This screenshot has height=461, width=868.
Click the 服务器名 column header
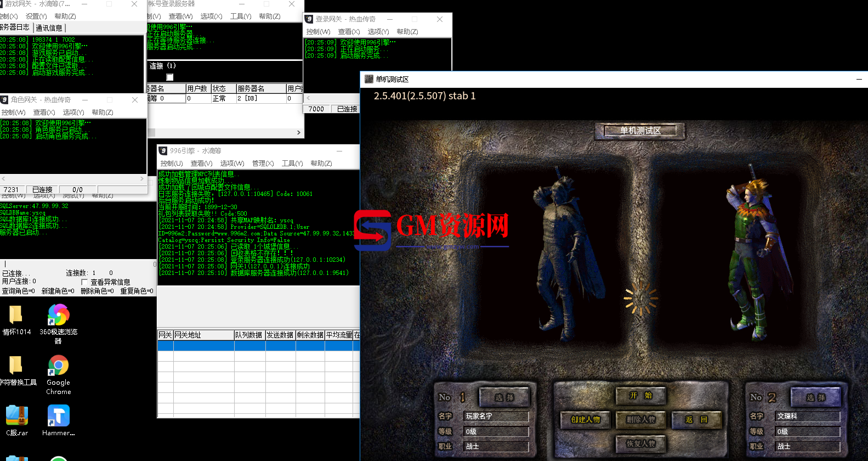261,88
